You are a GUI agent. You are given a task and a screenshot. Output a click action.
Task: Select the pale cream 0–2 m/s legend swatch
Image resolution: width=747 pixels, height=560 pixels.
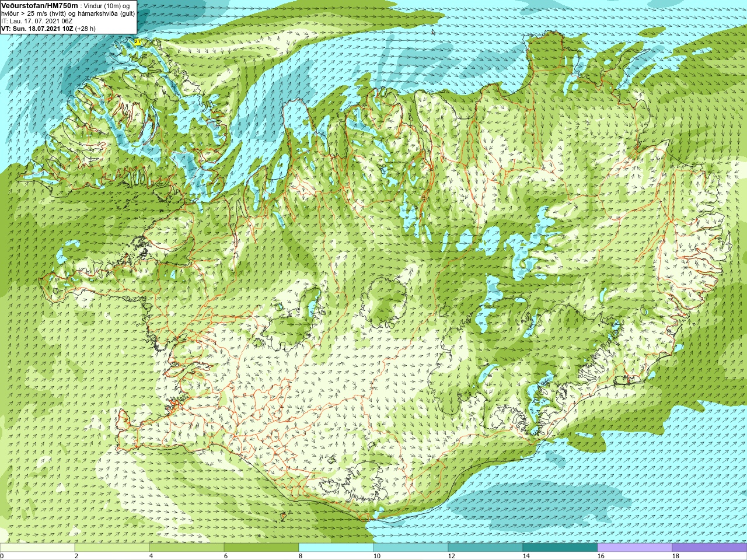[x=37, y=548]
